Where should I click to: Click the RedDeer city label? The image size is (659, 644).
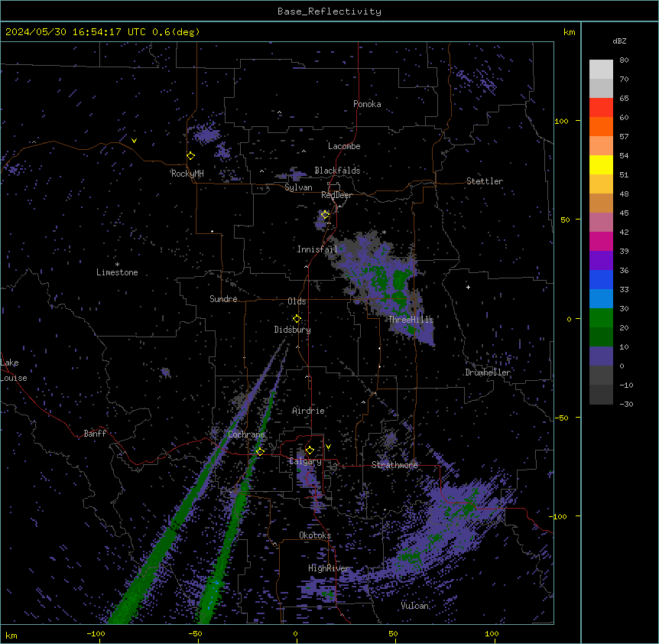336,195
